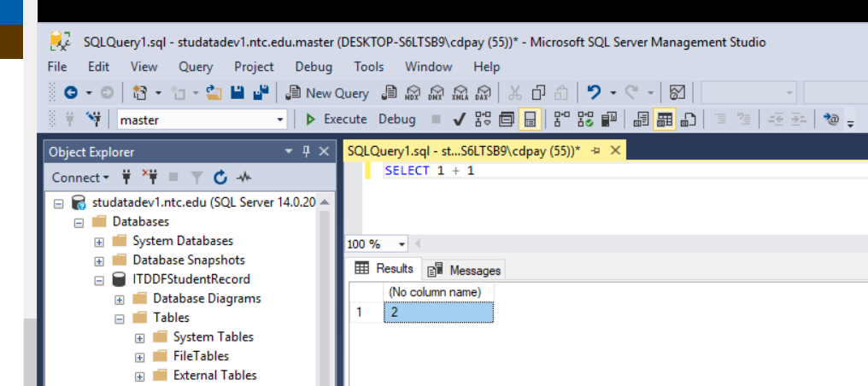
Task: Click the Debug button
Action: (x=397, y=119)
